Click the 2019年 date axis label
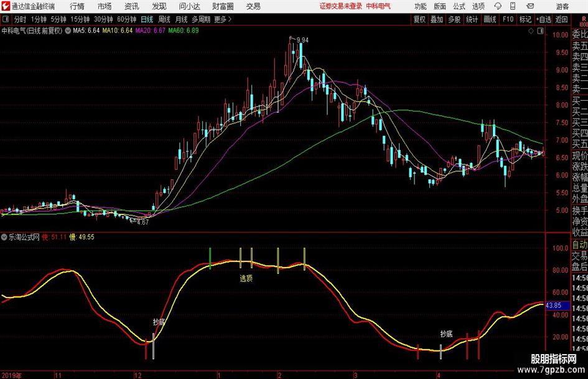The height and width of the screenshot is (379, 588). coord(12,375)
